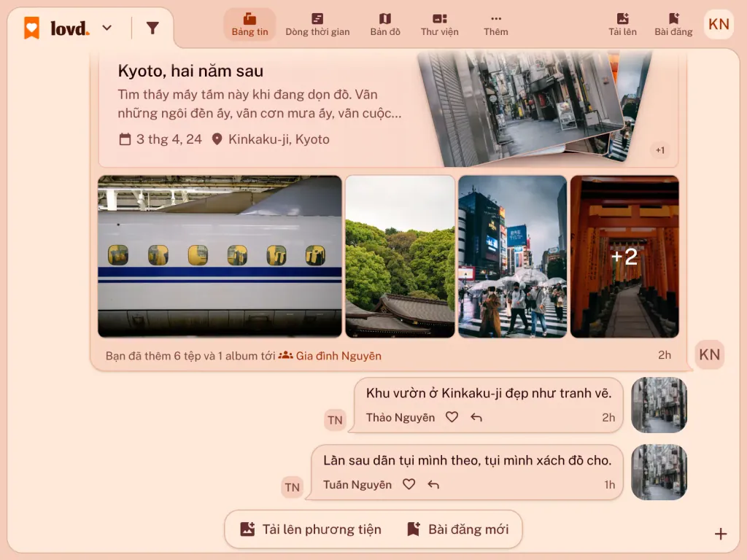Click the Bài đăng bookmark icon
Screen dimensions: 747x560
click(673, 19)
